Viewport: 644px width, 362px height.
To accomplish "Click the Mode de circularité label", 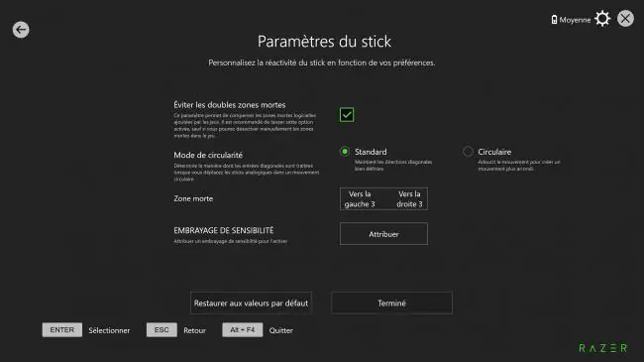I will [x=208, y=155].
